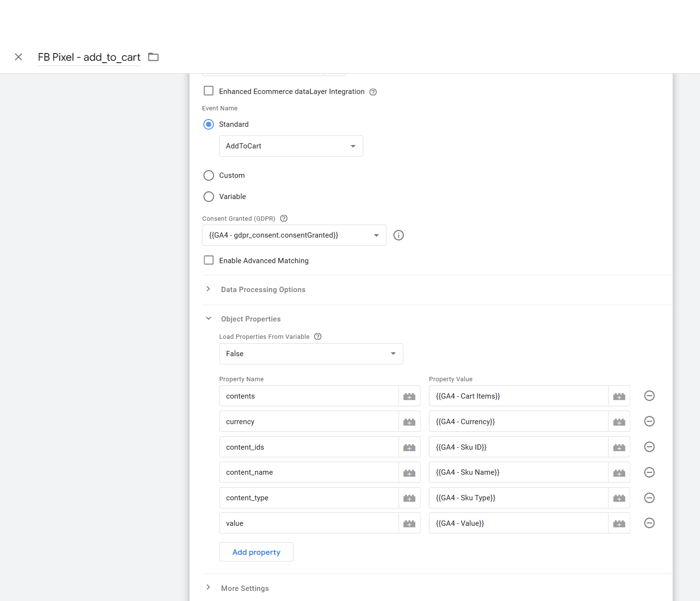This screenshot has width=700, height=601.
Task: Expand the More Settings section
Action: pos(244,588)
